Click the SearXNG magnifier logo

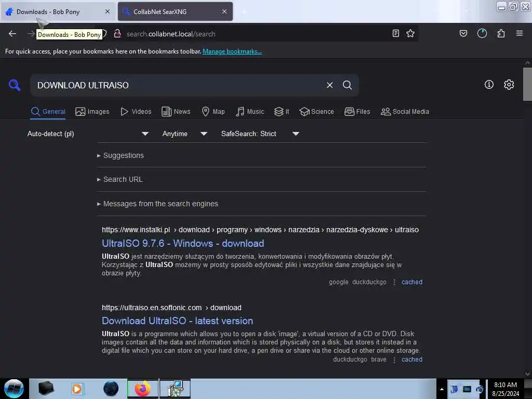pos(14,85)
